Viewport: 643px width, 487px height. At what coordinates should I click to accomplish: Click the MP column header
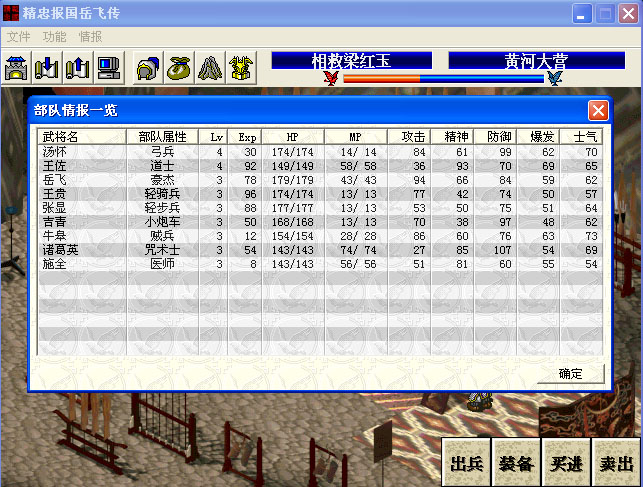[x=356, y=137]
